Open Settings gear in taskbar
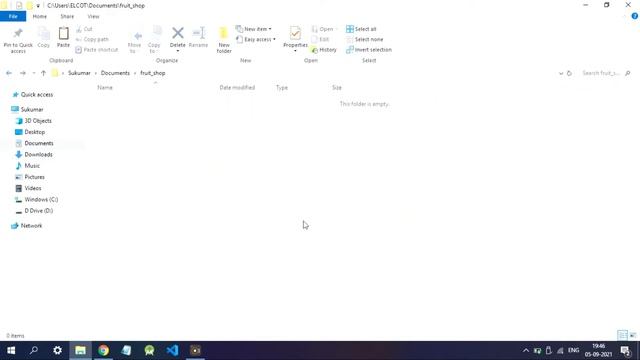This screenshot has height=360, width=640. pyautogui.click(x=57, y=350)
